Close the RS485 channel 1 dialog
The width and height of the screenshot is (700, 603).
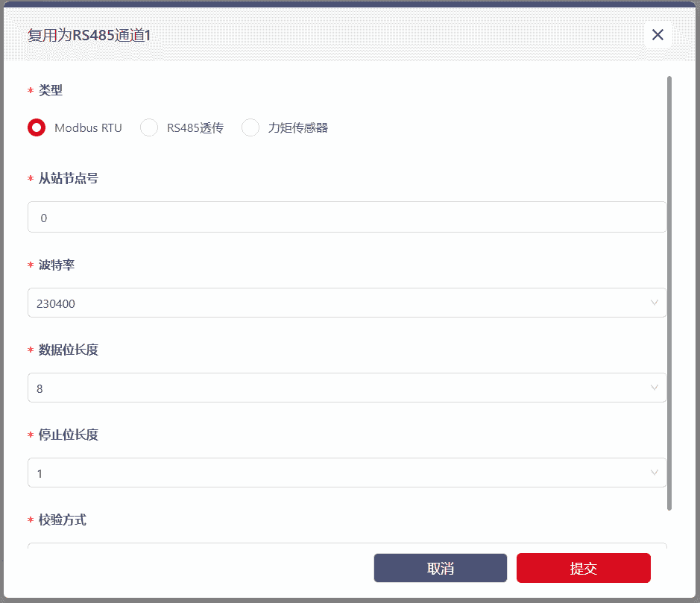(658, 35)
